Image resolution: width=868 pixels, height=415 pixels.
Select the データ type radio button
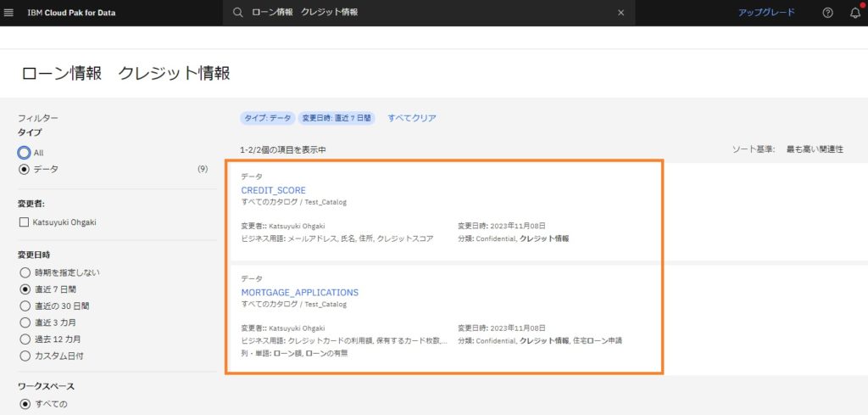coord(24,170)
